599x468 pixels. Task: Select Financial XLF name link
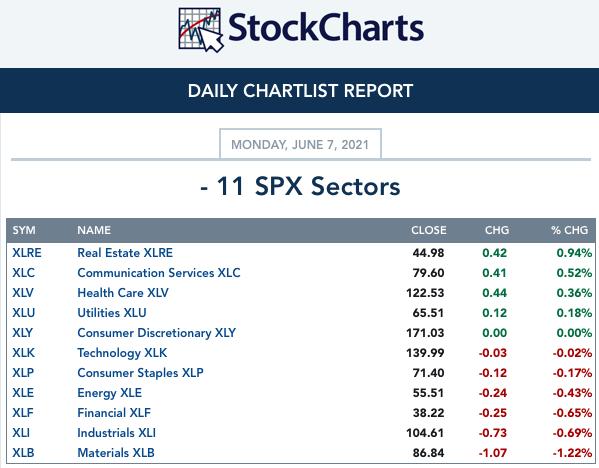114,413
